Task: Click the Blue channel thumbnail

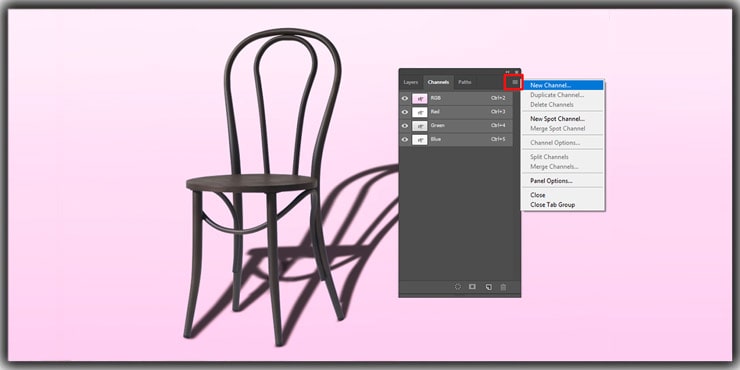Action: pos(420,140)
